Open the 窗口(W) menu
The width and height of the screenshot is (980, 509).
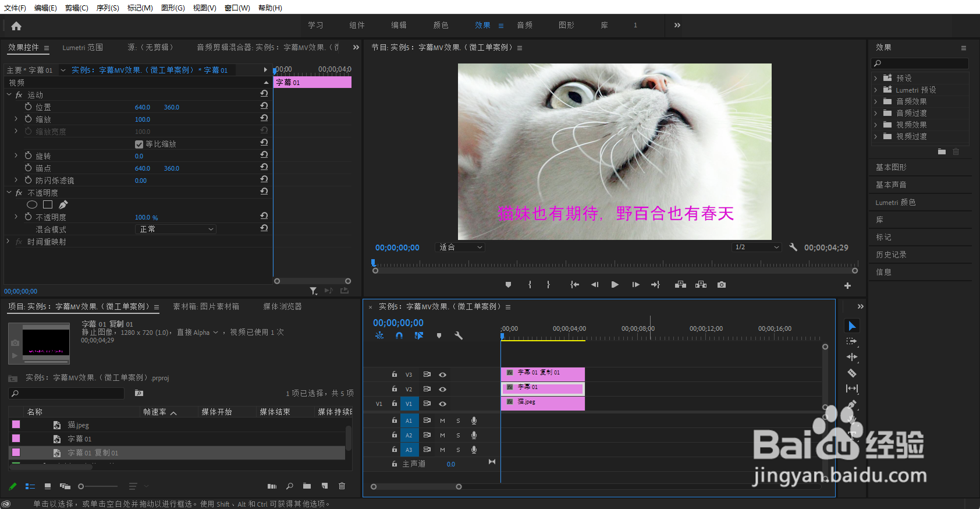click(237, 8)
